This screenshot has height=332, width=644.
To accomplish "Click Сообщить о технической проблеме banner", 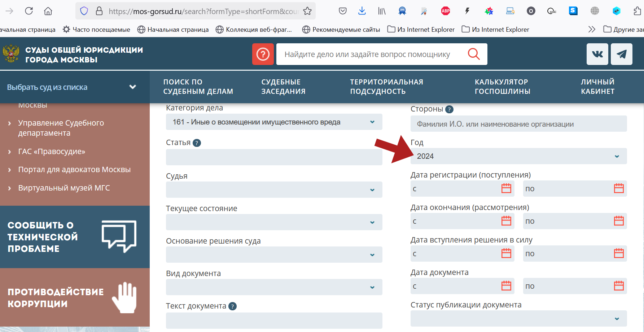I will [72, 237].
